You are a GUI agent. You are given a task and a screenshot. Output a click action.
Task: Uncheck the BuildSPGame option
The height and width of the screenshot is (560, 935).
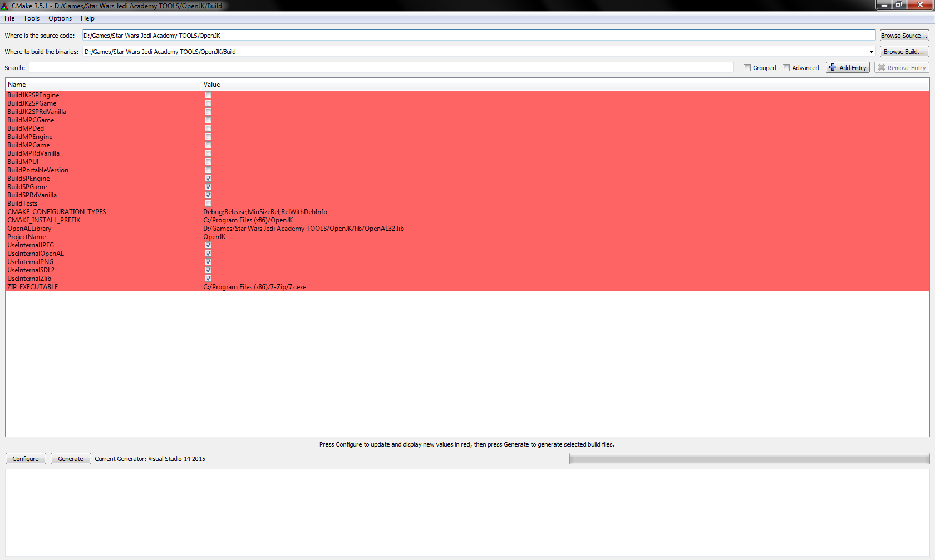click(208, 187)
